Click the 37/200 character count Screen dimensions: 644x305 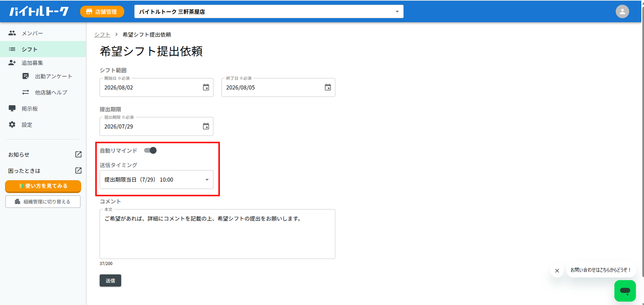[106, 263]
